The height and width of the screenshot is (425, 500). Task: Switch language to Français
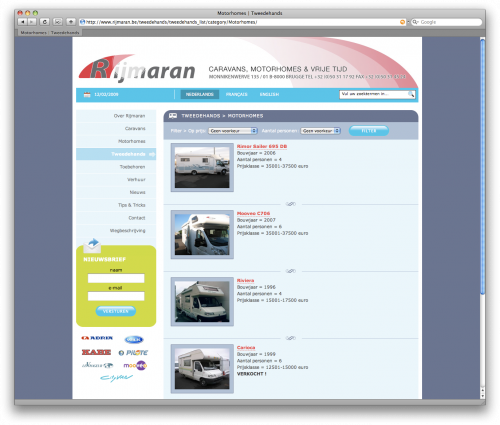[x=237, y=94]
